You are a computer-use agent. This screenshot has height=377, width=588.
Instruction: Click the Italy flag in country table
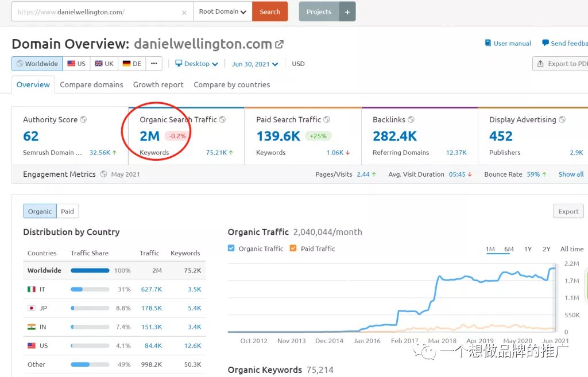click(32, 289)
